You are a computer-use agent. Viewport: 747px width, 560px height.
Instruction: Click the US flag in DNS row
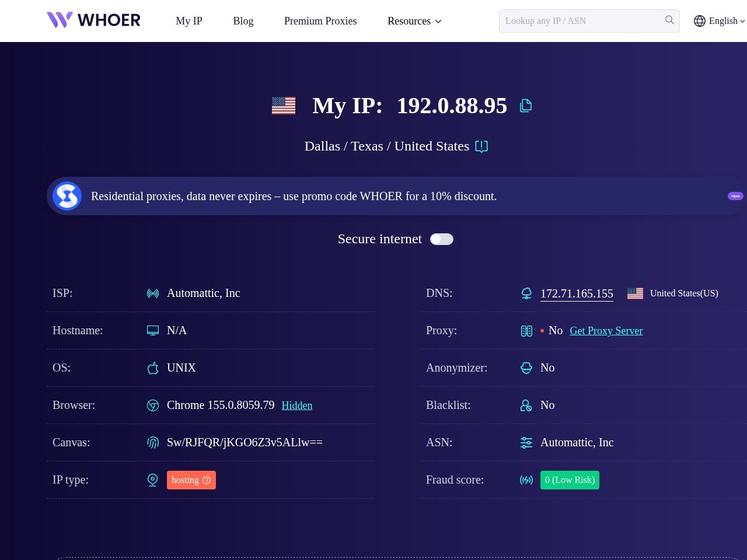tap(635, 293)
